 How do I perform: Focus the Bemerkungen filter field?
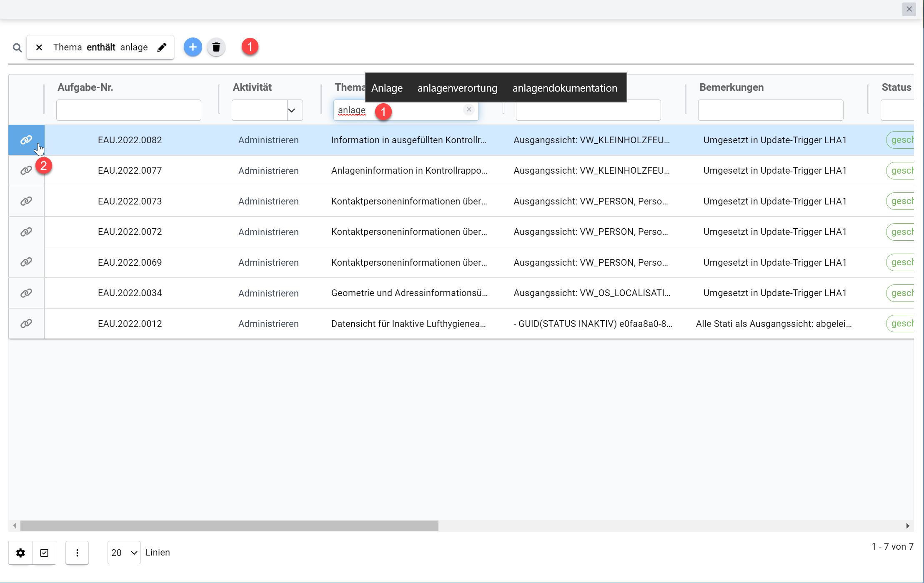771,110
